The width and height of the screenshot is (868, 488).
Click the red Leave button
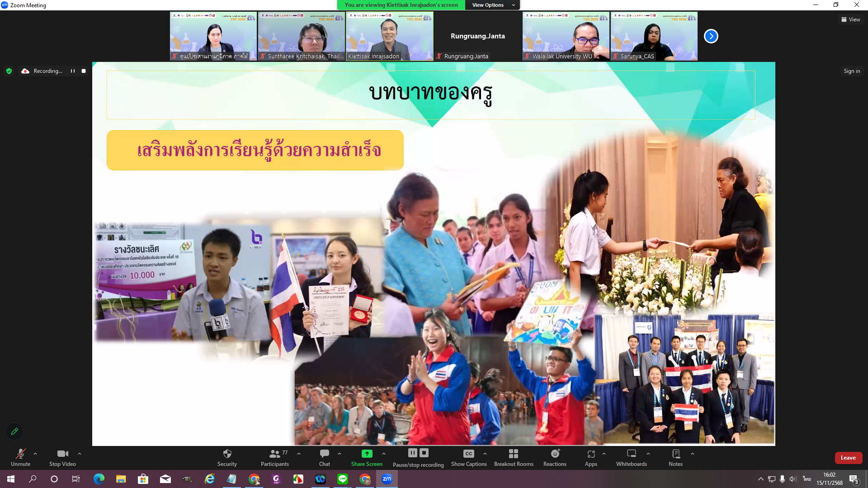pyautogui.click(x=848, y=458)
